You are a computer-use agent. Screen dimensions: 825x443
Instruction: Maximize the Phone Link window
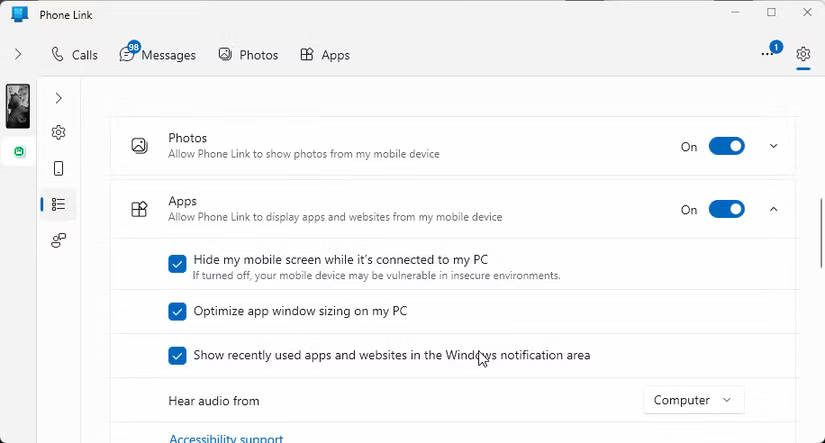coord(771,12)
